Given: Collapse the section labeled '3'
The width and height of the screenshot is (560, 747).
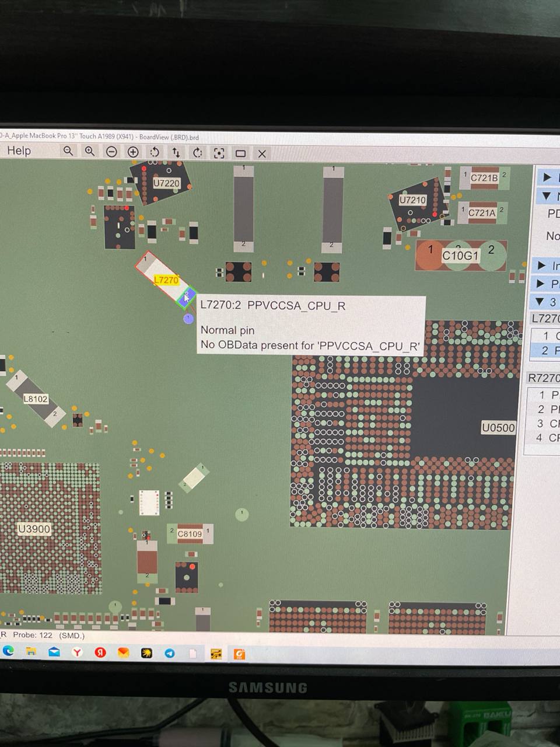Looking at the screenshot, I should point(540,302).
